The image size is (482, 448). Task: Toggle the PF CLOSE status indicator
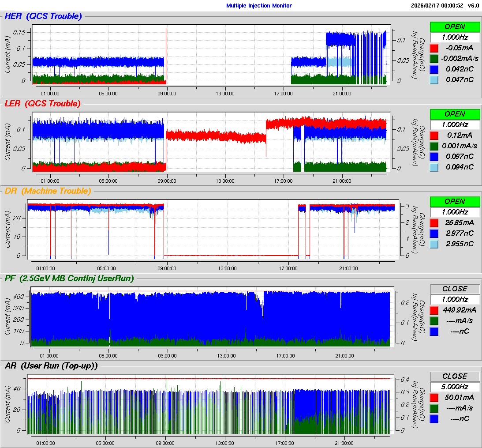coord(455,289)
